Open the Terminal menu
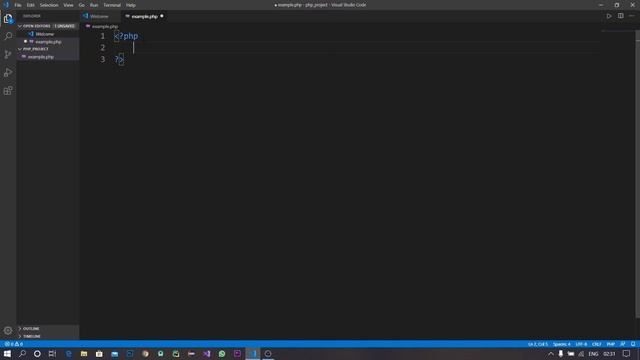Viewport: 640px width, 360px height. point(112,5)
